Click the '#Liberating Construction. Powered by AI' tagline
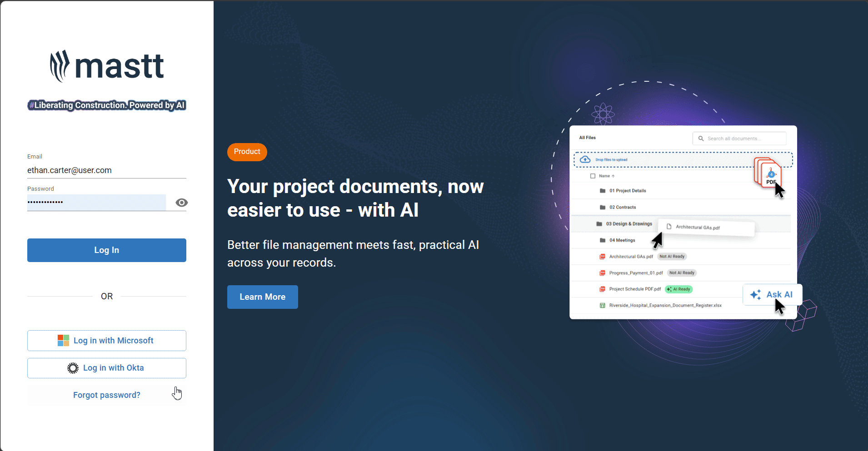 (107, 105)
